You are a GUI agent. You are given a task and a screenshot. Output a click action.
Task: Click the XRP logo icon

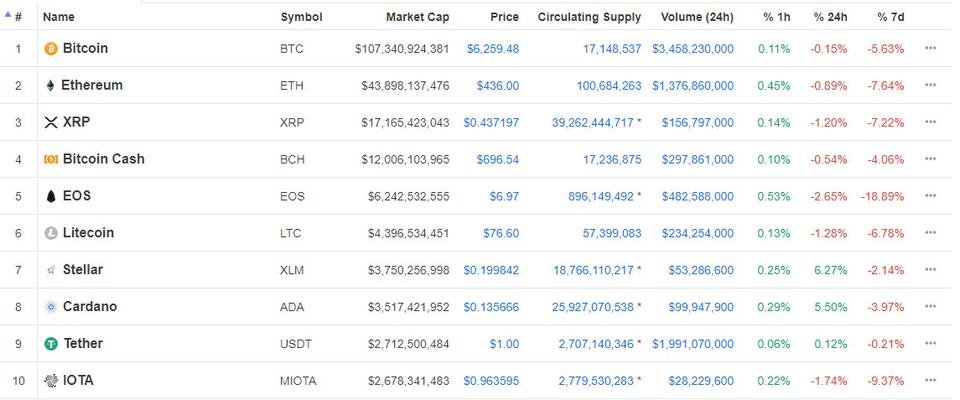pyautogui.click(x=51, y=123)
